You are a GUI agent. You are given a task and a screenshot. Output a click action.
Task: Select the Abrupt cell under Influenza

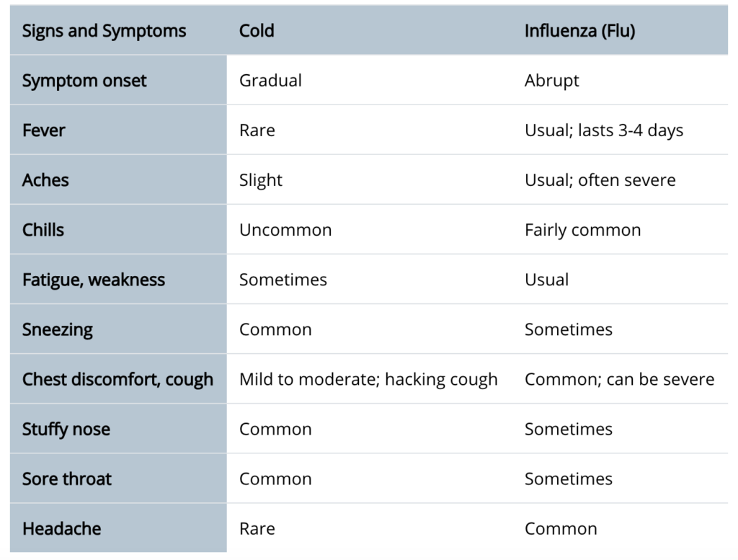[551, 81]
